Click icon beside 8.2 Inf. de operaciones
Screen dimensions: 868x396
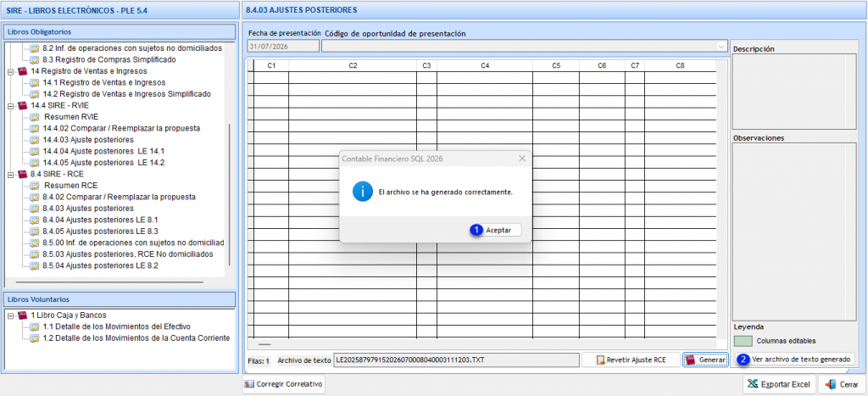(34, 48)
